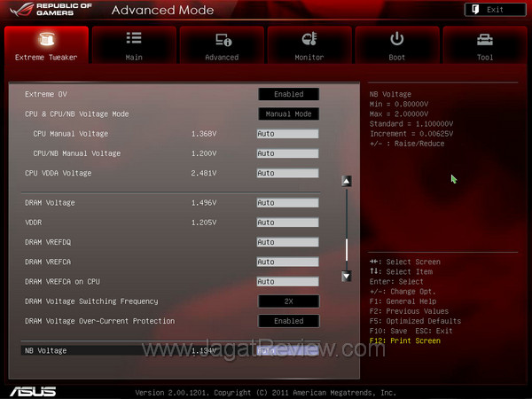The width and height of the screenshot is (532, 399).
Task: Select the VDDR Auto field
Action: (x=287, y=223)
